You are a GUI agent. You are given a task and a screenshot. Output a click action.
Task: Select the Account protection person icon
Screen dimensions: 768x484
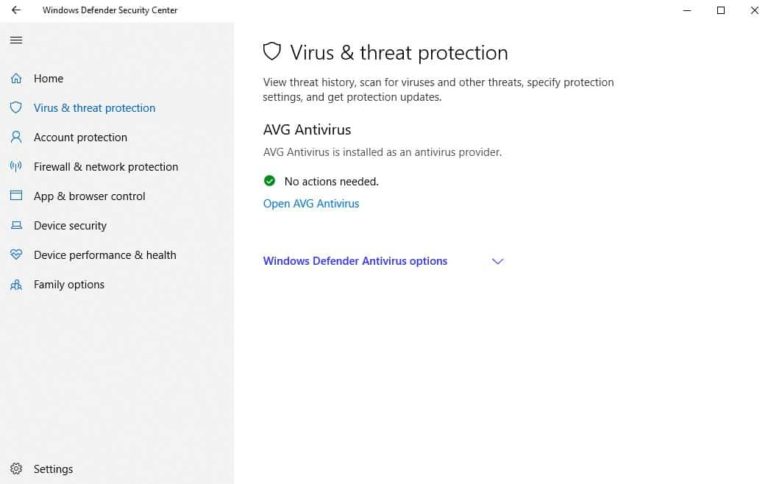point(16,137)
